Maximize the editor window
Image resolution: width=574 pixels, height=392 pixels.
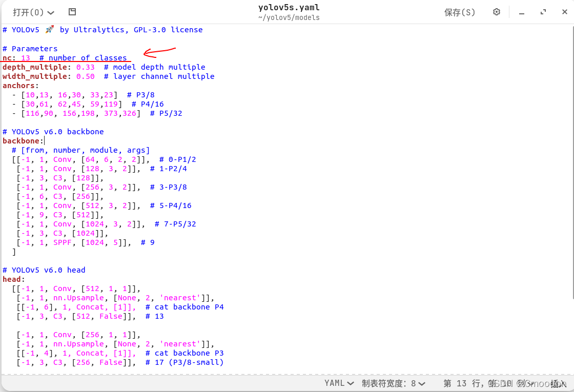[543, 12]
